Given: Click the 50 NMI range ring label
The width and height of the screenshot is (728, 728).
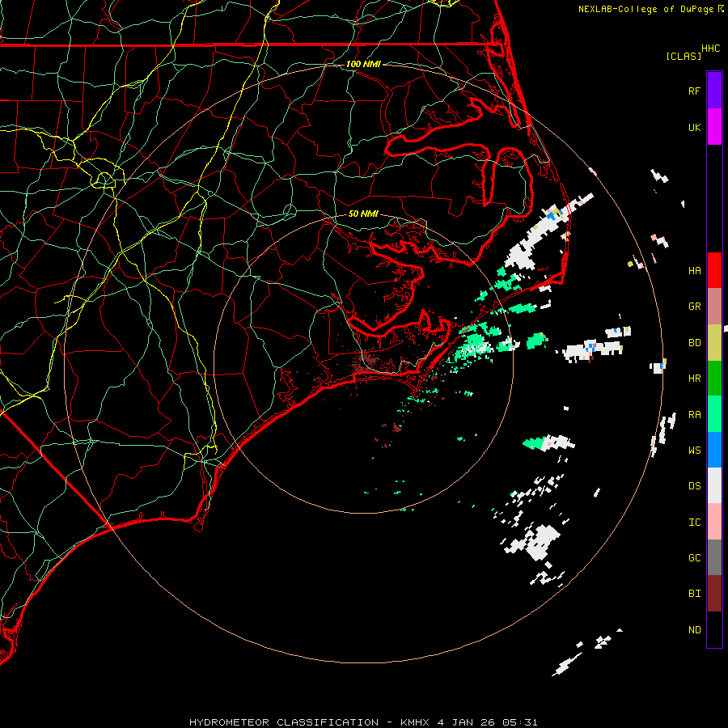Looking at the screenshot, I should coord(363,214).
